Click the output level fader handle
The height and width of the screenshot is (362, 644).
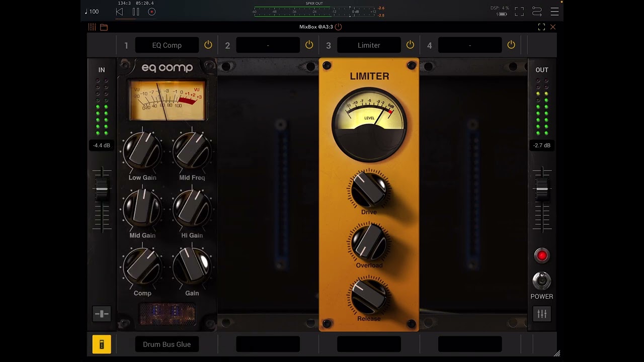pyautogui.click(x=542, y=190)
